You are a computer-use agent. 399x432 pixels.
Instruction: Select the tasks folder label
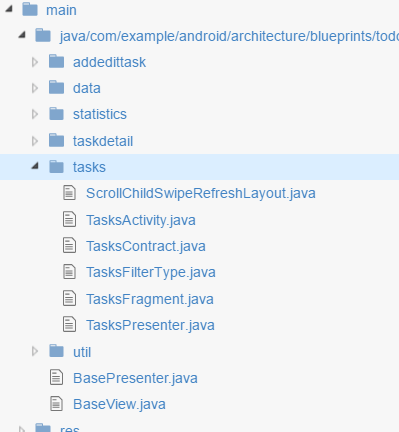click(x=89, y=167)
